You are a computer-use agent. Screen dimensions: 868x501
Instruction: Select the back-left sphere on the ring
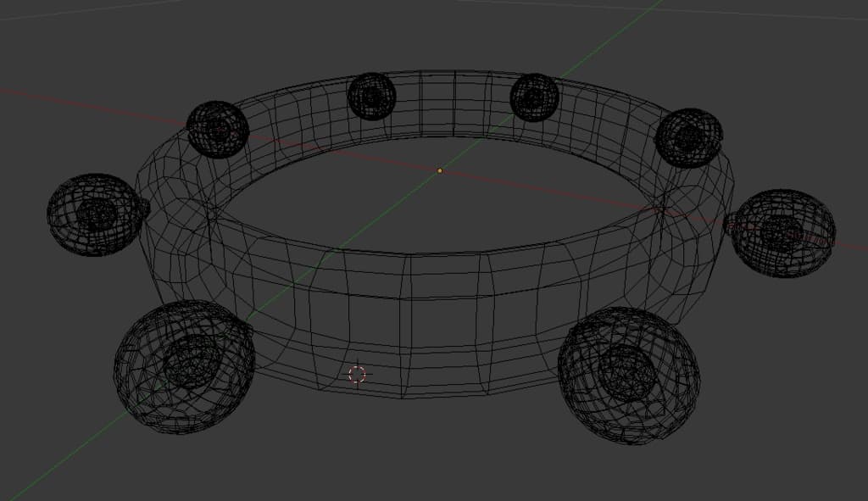(x=217, y=130)
